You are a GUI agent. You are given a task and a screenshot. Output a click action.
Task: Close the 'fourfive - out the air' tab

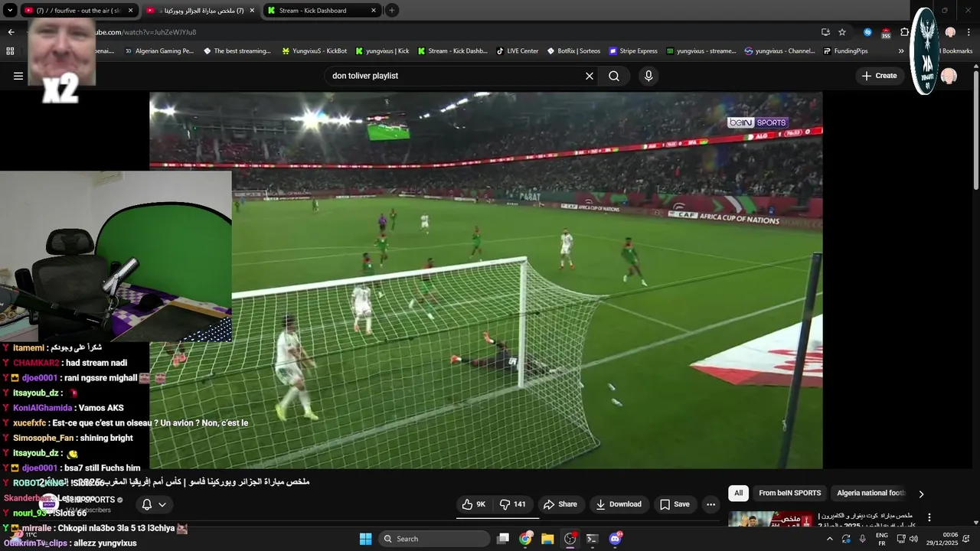pos(130,11)
